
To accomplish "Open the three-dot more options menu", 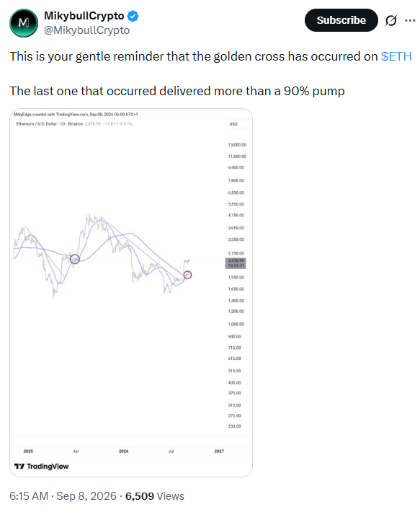I will pos(410,20).
